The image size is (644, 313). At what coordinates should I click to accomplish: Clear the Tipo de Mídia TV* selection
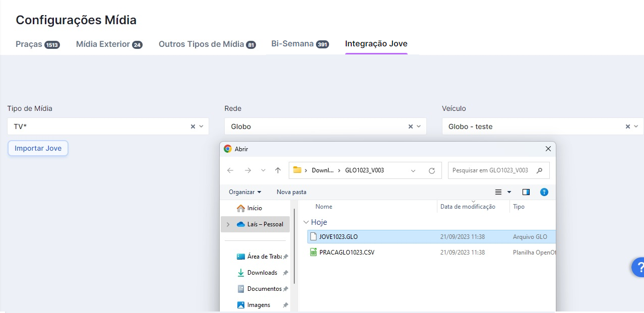[192, 127]
